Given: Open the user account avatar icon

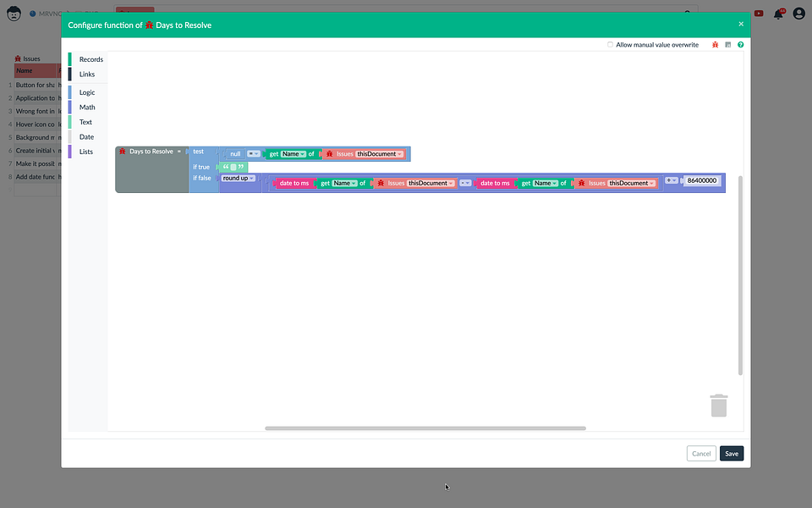Looking at the screenshot, I should pyautogui.click(x=799, y=14).
